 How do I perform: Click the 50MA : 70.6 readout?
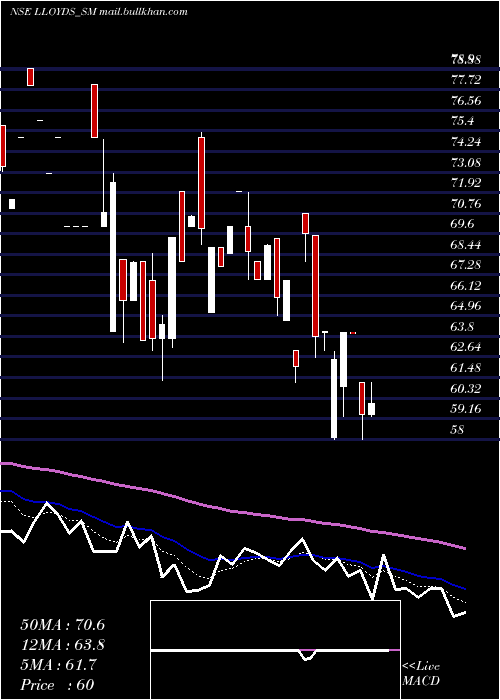tap(63, 625)
